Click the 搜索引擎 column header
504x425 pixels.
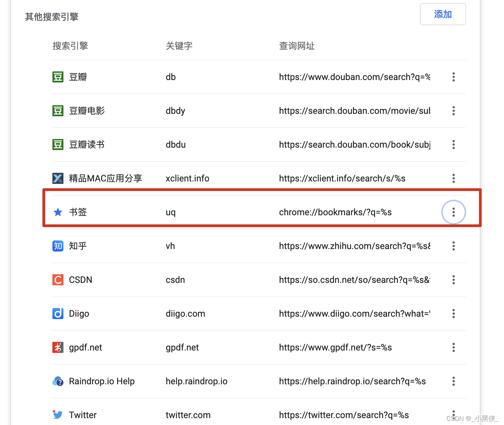coord(70,46)
